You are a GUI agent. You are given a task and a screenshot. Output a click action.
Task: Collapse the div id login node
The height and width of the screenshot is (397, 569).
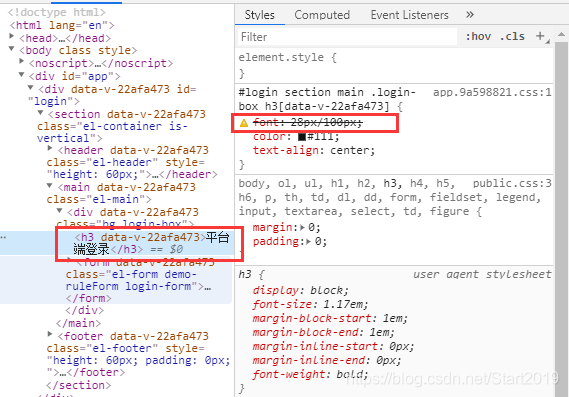tap(31, 87)
